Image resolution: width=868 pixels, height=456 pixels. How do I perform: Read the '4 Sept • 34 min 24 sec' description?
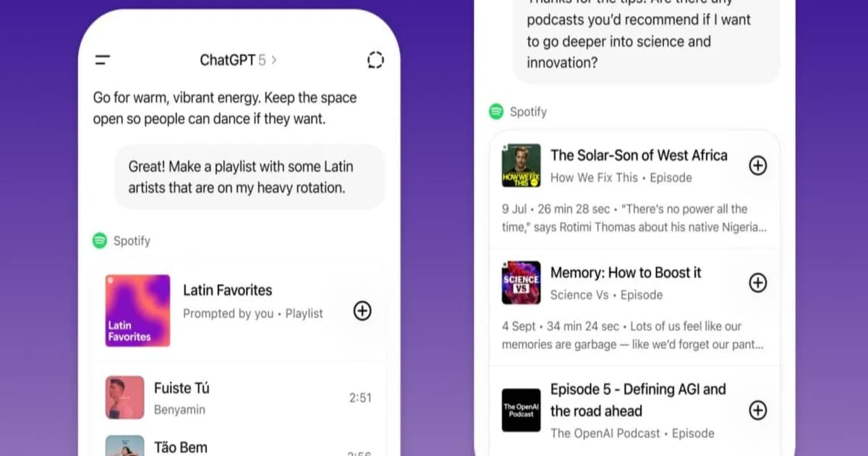coord(634,335)
